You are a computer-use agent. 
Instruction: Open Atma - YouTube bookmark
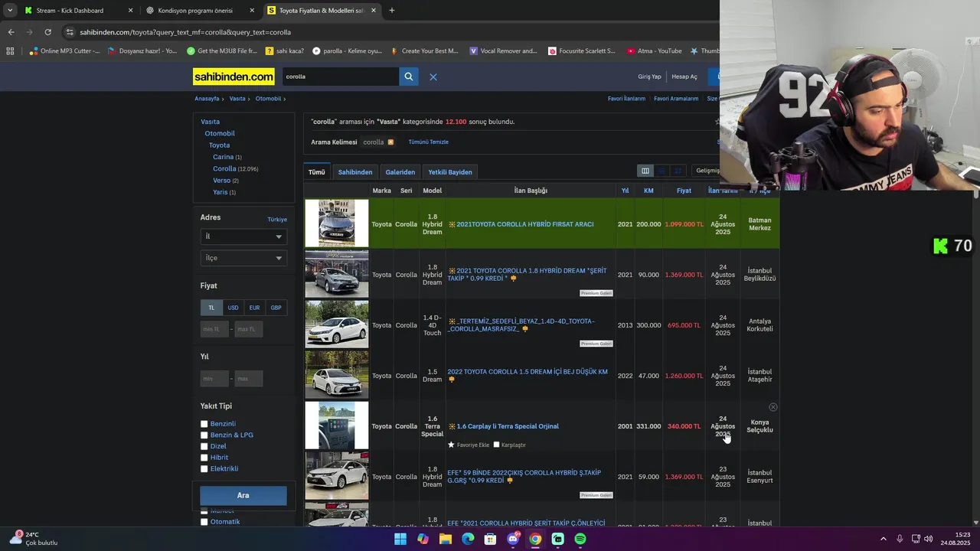[654, 51]
